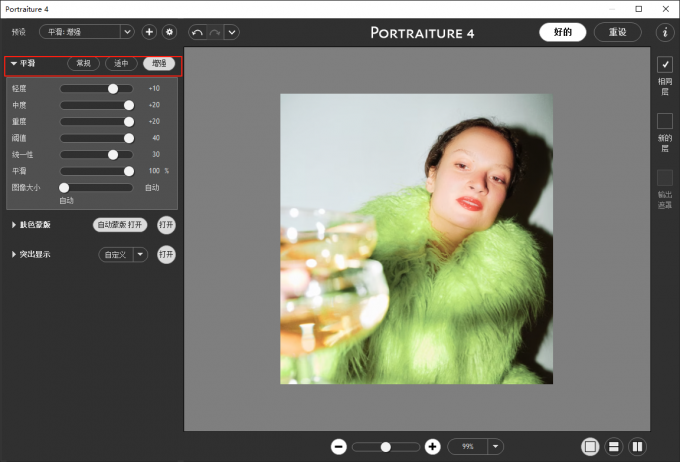
Task: Click the undo arrow icon
Action: coord(197,32)
